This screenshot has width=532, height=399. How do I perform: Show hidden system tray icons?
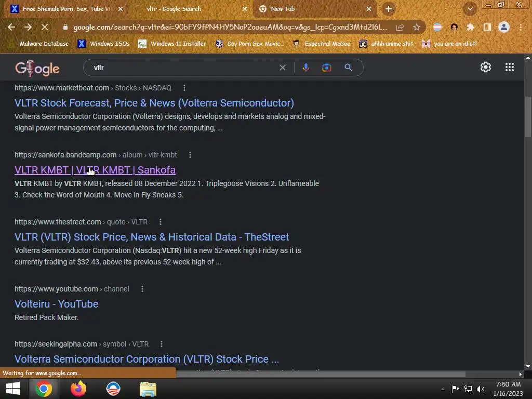[443, 389]
